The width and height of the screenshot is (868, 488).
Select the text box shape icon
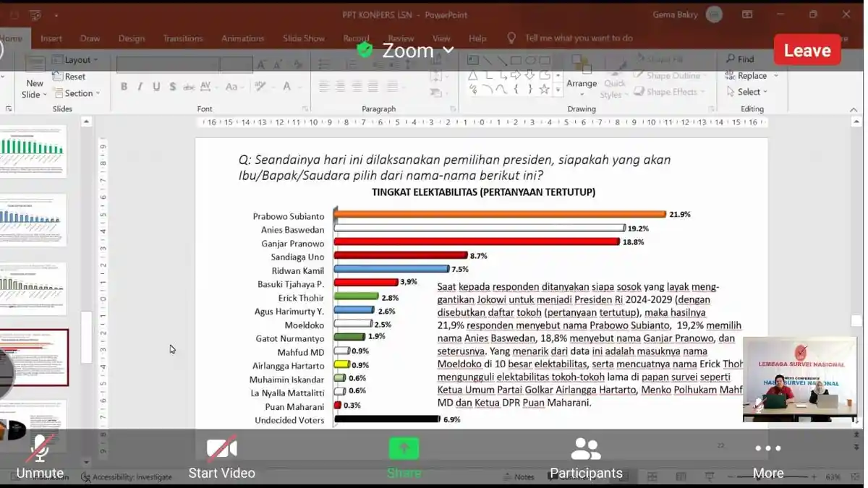[473, 61]
